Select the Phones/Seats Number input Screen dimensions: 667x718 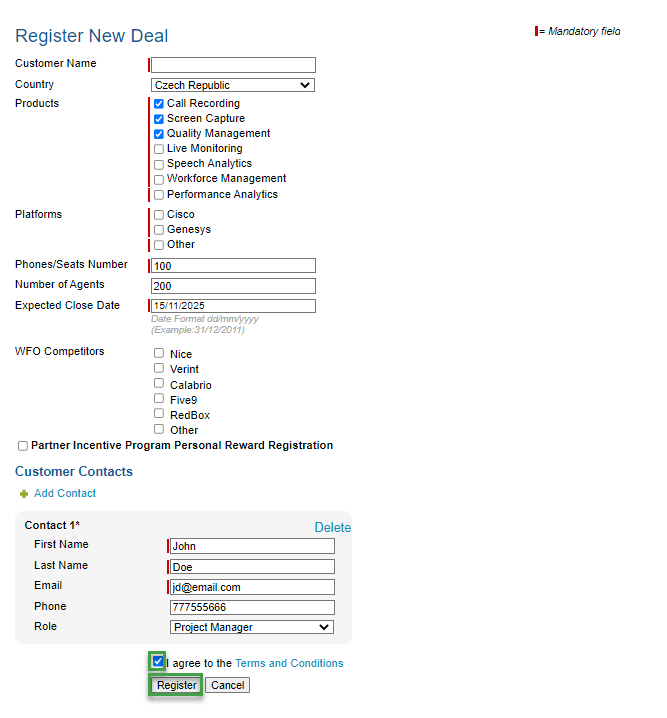point(233,266)
